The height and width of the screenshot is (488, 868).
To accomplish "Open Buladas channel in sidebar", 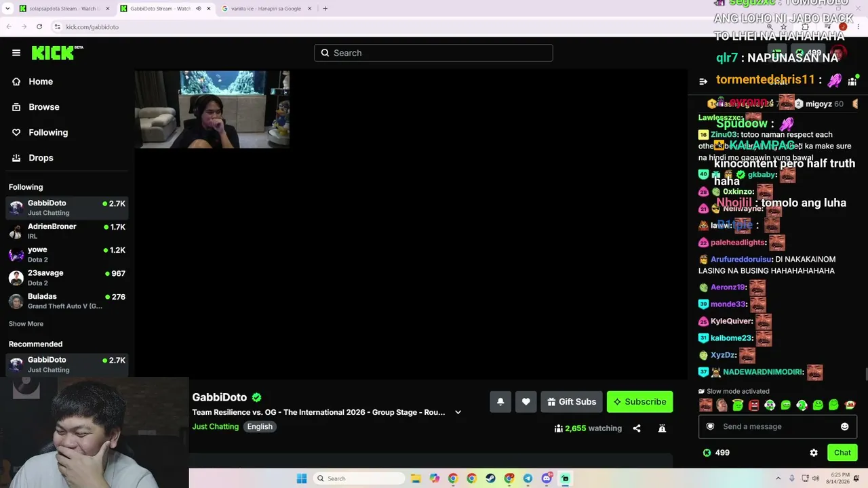I will (66, 301).
